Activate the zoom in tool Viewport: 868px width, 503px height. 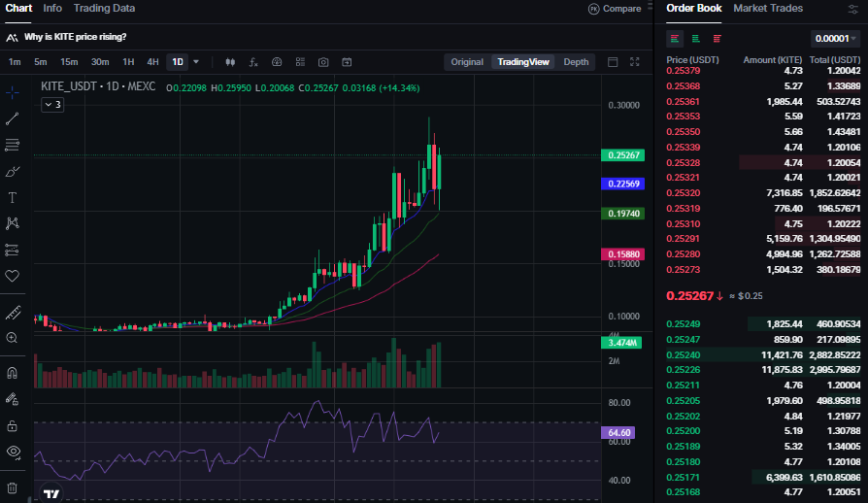pos(13,338)
